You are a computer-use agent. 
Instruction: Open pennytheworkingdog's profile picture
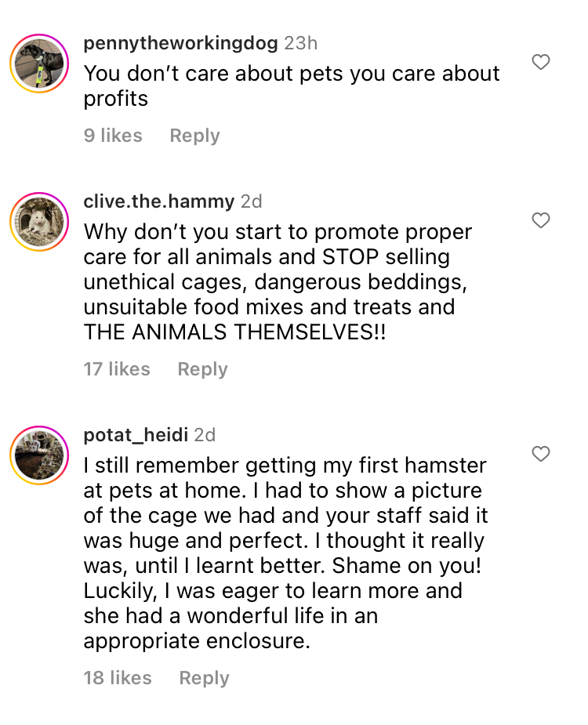click(x=39, y=63)
